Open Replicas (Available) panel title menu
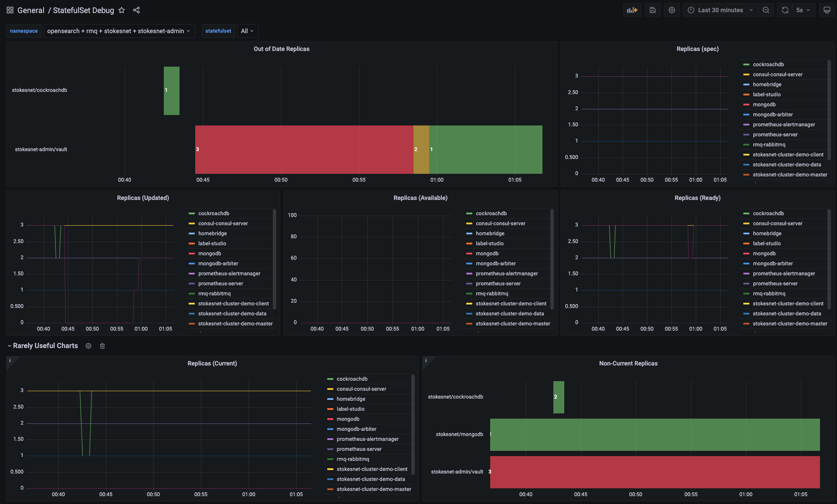This screenshot has width=837, height=504. pos(420,198)
